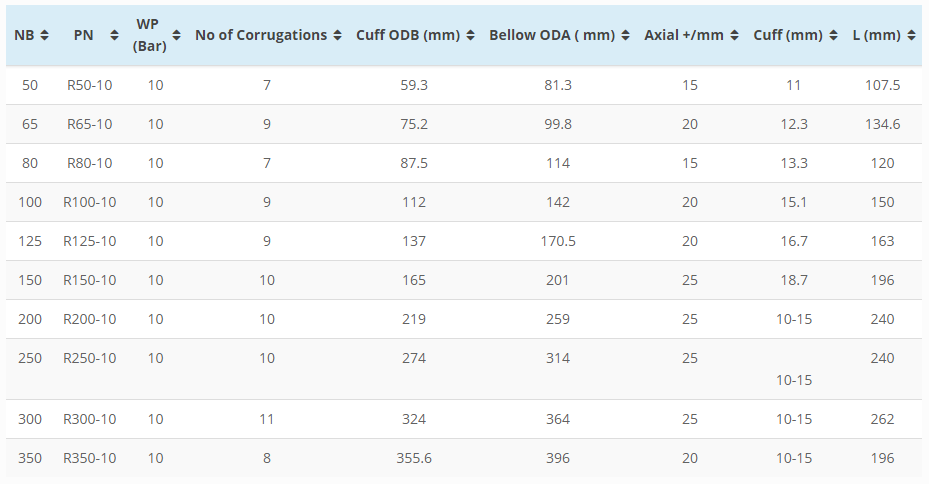
Task: Click the NB value 200 cell
Action: coord(30,319)
